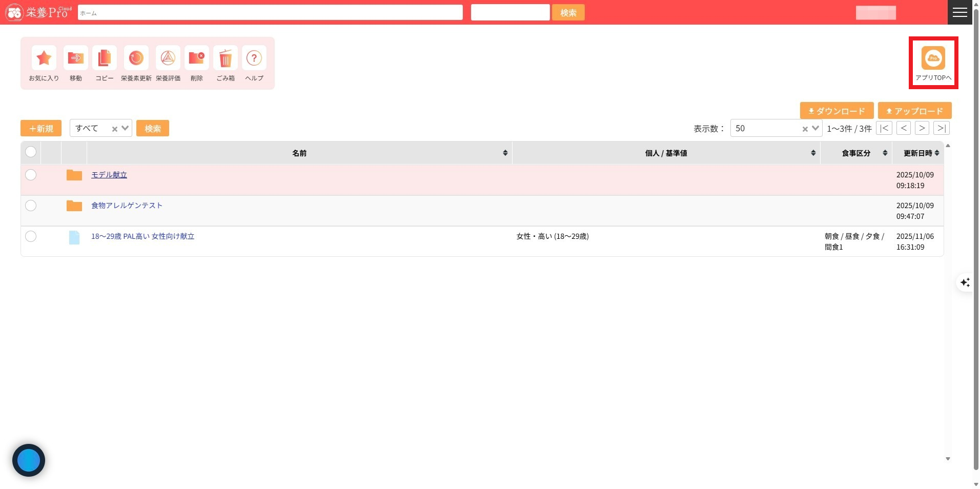
Task: Open the 表示数 50 dropdown
Action: pyautogui.click(x=815, y=128)
